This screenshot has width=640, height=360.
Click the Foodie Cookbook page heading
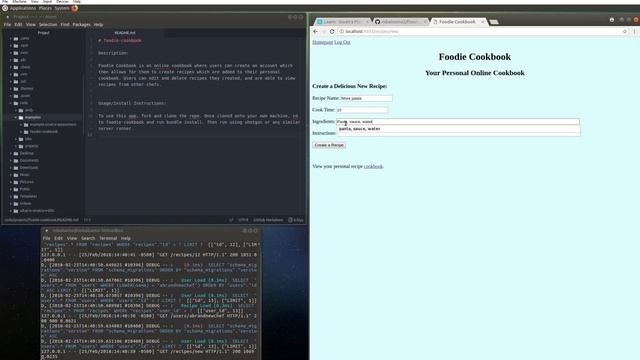(x=475, y=57)
